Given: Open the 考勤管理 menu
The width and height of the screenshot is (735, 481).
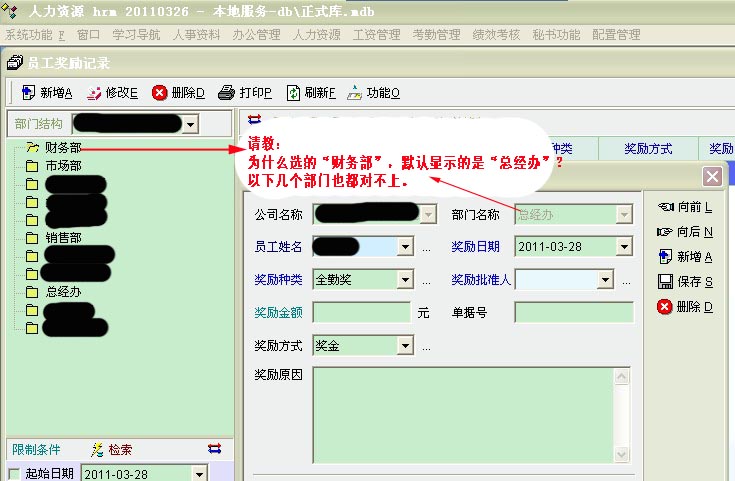Looking at the screenshot, I should click(x=436, y=35).
